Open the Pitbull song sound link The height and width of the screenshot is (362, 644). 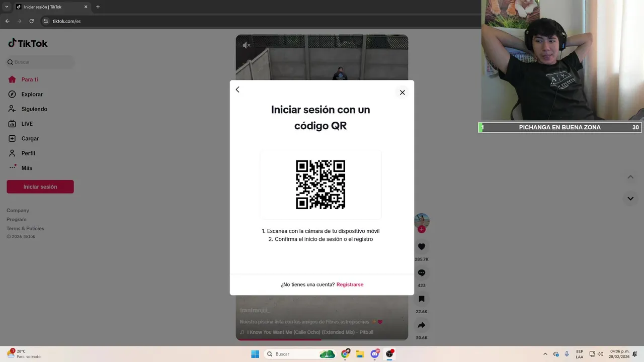(x=310, y=332)
